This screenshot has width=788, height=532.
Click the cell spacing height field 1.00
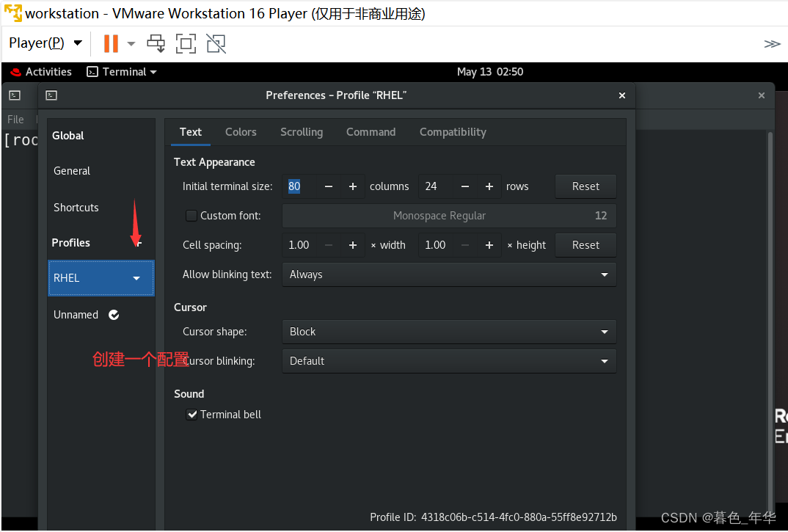point(436,245)
